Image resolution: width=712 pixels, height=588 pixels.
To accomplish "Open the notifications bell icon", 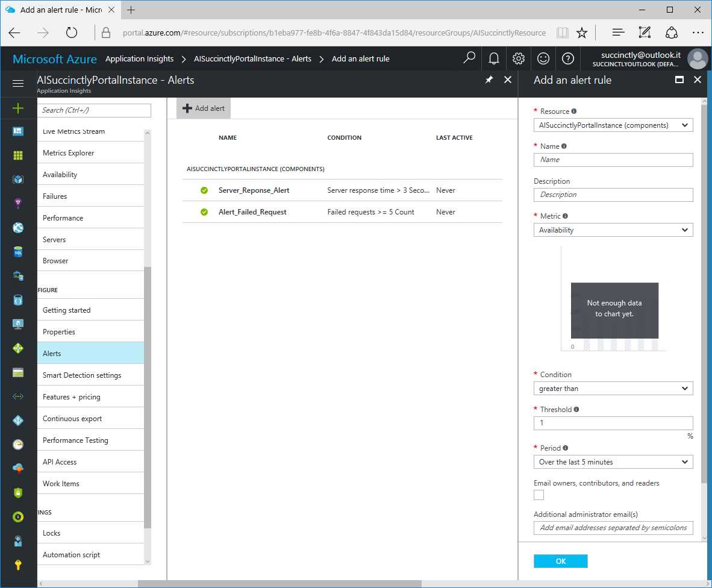I will click(x=493, y=58).
